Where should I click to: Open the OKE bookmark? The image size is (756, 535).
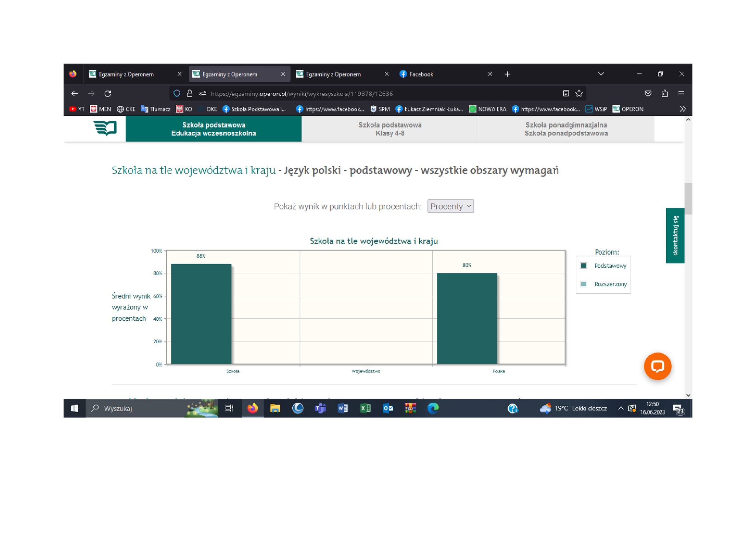coord(207,109)
